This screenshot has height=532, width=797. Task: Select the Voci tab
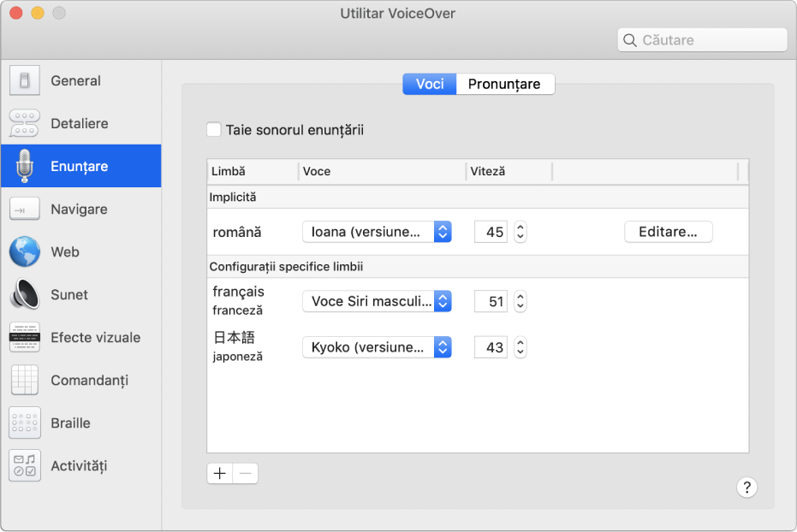(x=429, y=84)
